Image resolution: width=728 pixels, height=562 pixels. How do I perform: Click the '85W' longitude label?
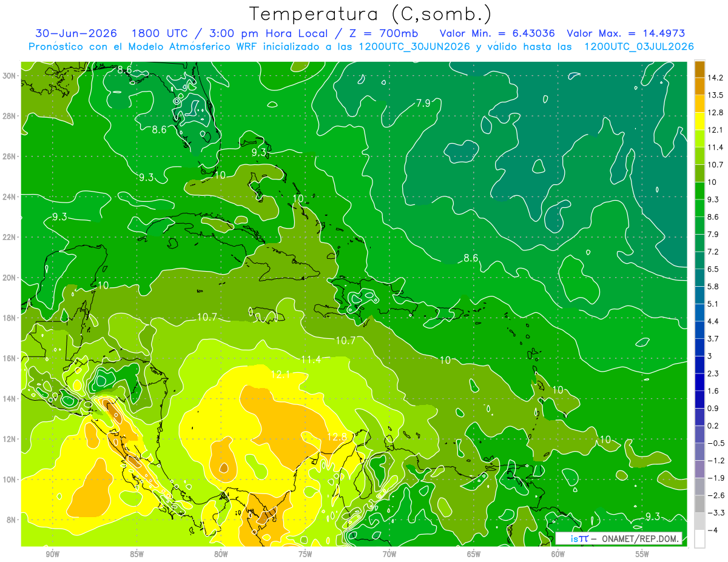pos(137,554)
